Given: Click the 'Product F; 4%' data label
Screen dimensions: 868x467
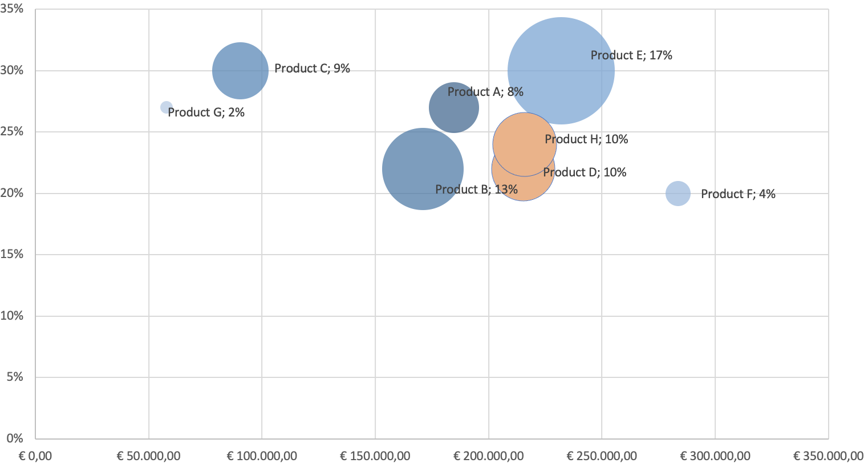Looking at the screenshot, I should point(738,194).
